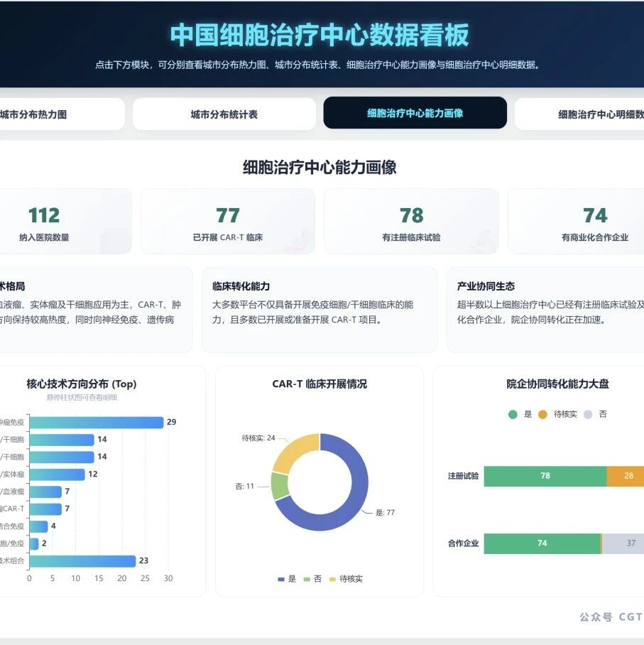Click the green 74 segment of 合作企业
The width and height of the screenshot is (644, 645).
point(542,543)
